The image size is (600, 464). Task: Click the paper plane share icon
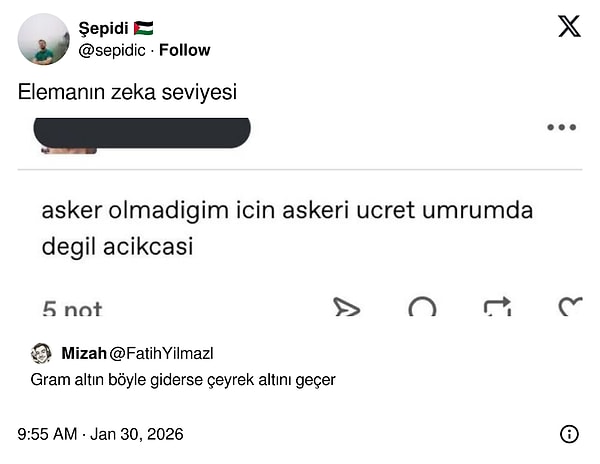pyautogui.click(x=346, y=308)
